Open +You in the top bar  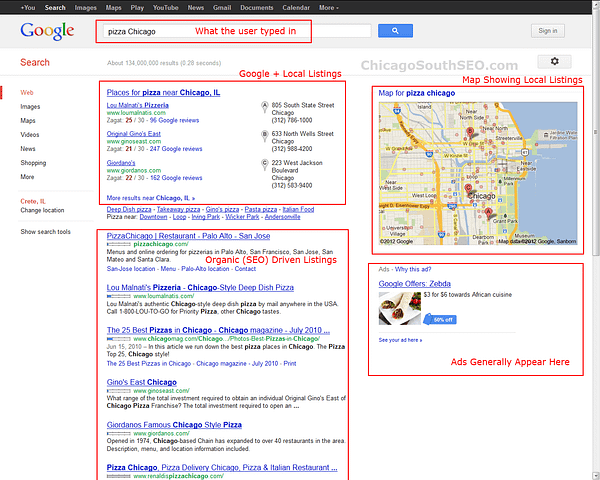(x=28, y=7)
